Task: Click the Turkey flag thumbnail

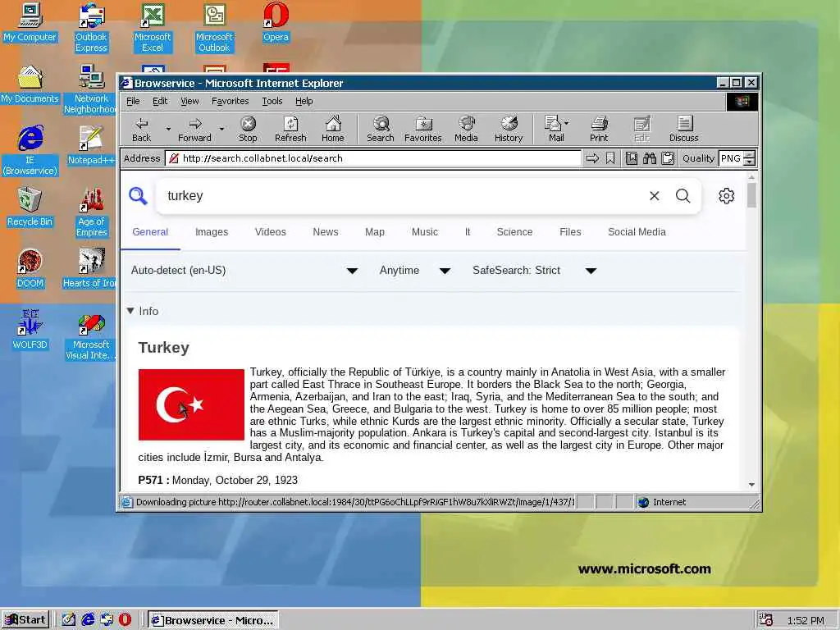Action: click(x=191, y=404)
